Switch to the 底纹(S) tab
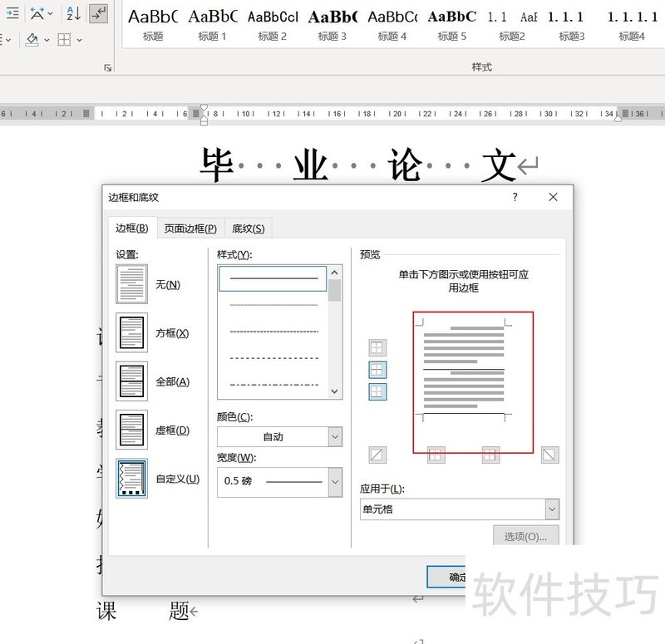 tap(248, 229)
